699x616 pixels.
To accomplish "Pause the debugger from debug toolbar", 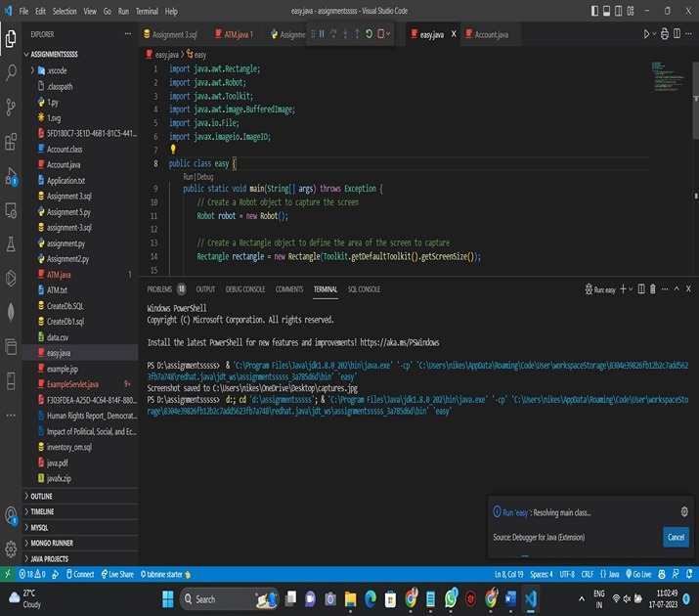I will point(322,34).
